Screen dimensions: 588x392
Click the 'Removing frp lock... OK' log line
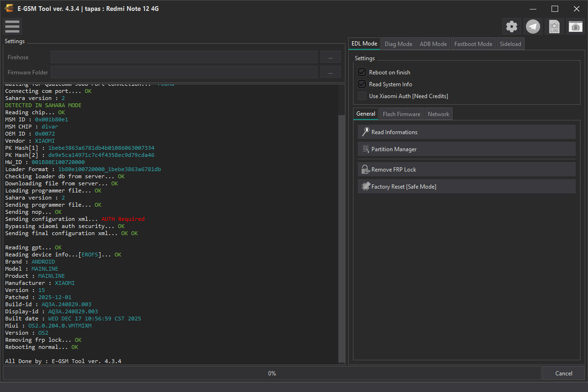pyautogui.click(x=43, y=340)
